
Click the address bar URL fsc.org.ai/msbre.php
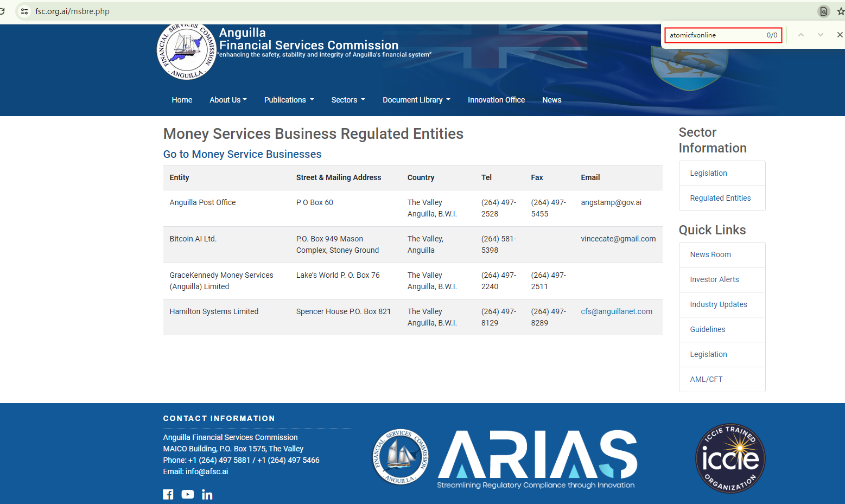(73, 11)
